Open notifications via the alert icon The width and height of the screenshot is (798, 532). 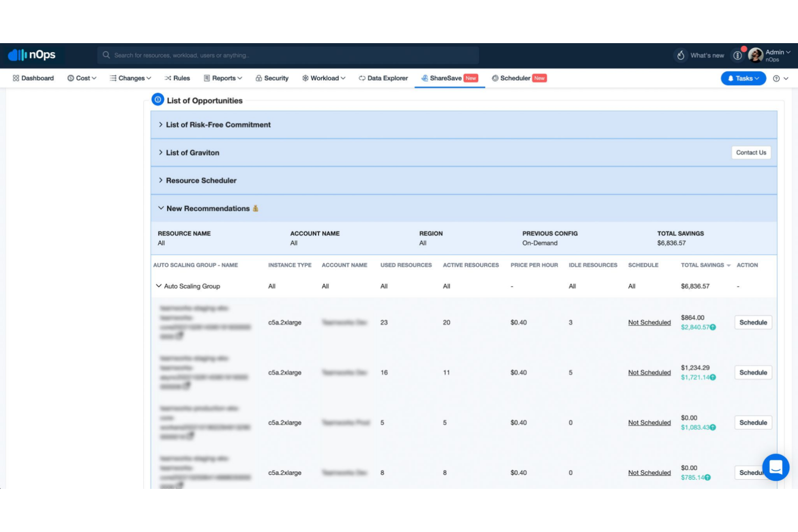click(738, 55)
